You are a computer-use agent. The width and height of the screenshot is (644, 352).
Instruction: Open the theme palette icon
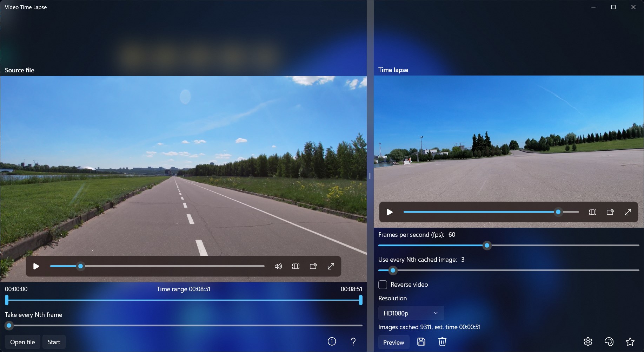pyautogui.click(x=609, y=342)
